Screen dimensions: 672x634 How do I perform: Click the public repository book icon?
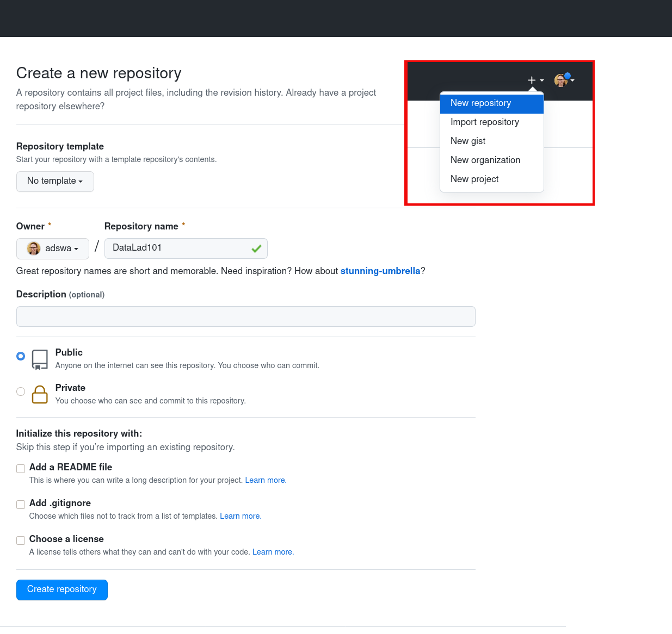(40, 359)
